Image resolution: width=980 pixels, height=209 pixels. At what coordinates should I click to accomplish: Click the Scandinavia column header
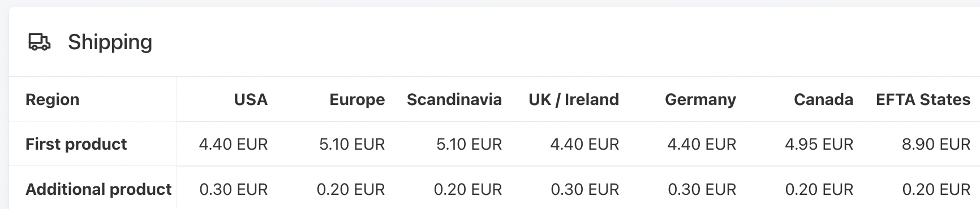(x=454, y=99)
